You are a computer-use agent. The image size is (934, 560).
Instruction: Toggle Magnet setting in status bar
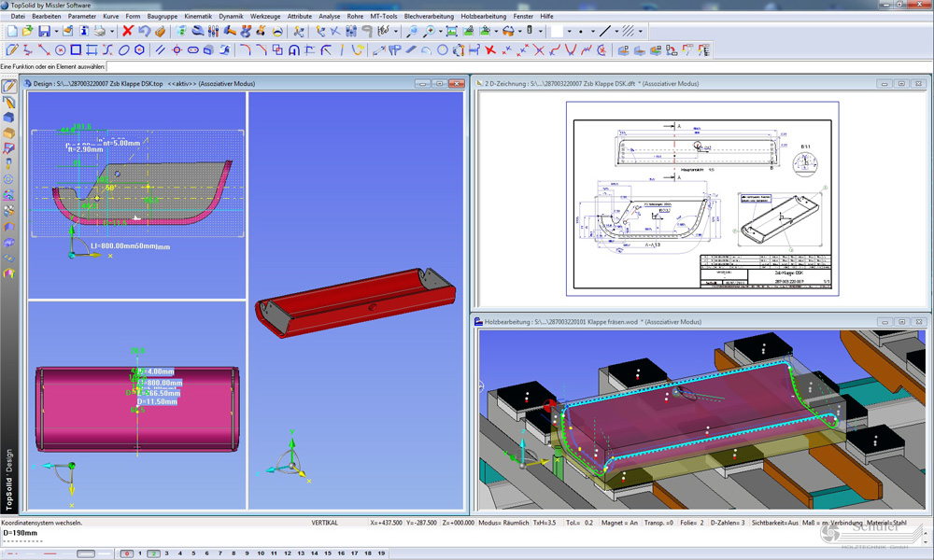[x=619, y=523]
